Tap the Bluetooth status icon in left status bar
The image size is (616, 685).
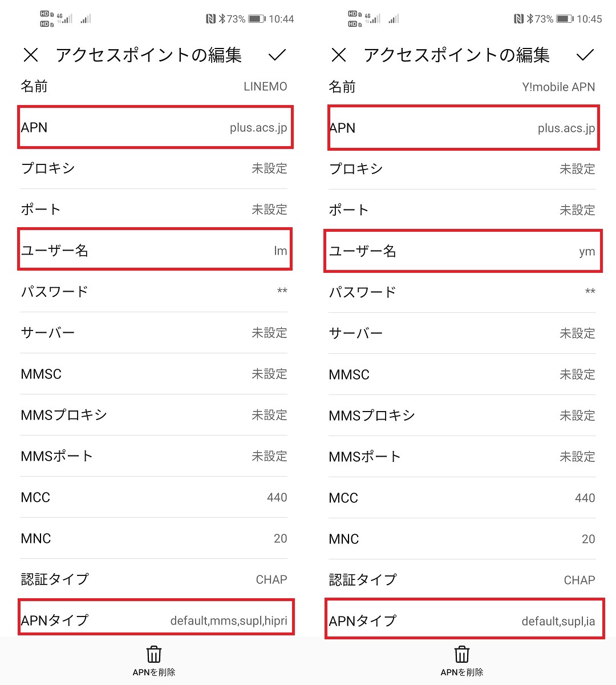[x=222, y=19]
